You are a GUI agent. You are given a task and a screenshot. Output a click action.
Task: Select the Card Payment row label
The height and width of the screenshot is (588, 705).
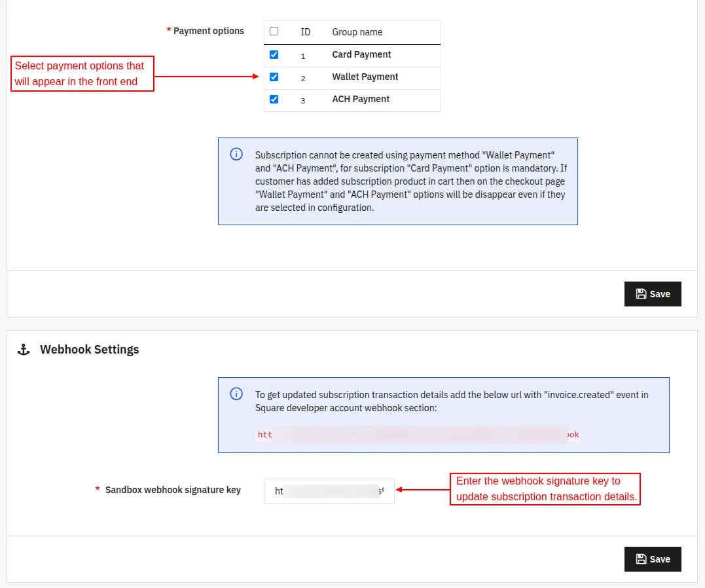tap(361, 54)
